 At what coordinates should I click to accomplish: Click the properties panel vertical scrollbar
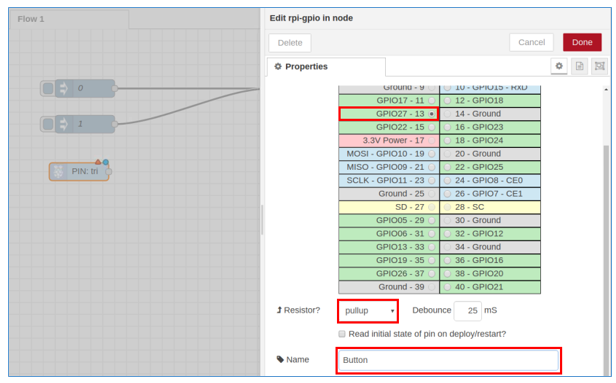click(606, 259)
